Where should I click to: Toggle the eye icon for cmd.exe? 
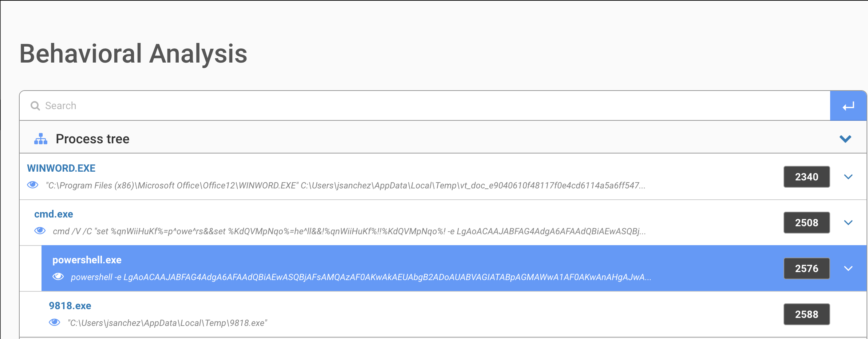[40, 231]
